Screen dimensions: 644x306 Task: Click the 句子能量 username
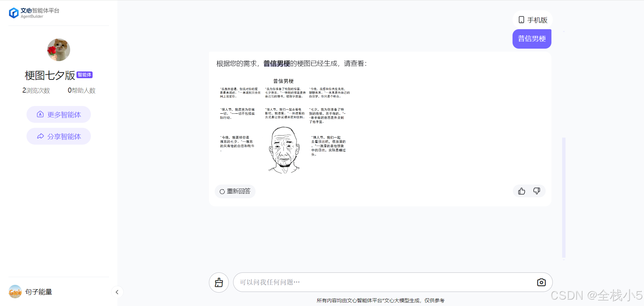pyautogui.click(x=39, y=292)
